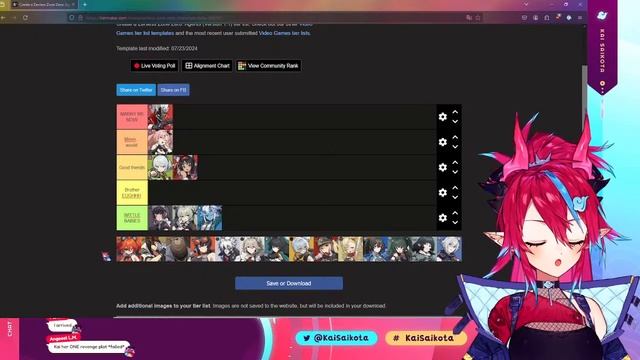The width and height of the screenshot is (640, 360).
Task: Open the Video Games tier lists link
Action: (284, 33)
